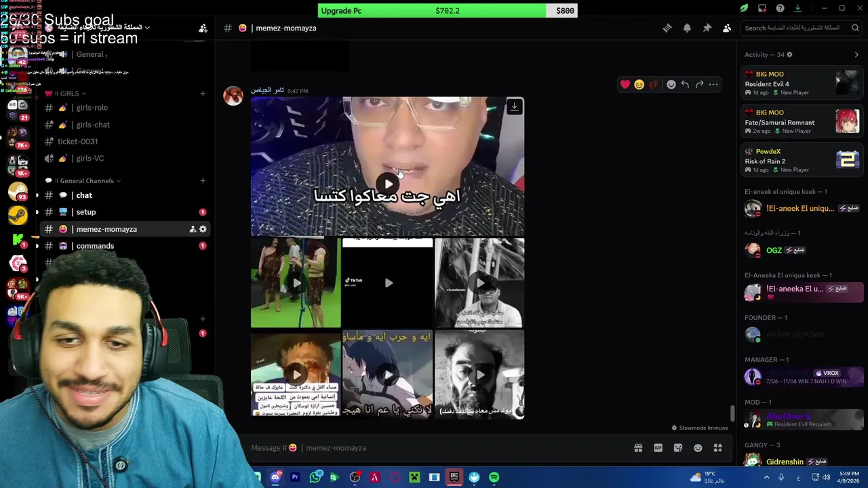868x488 pixels.
Task: Open the message's three-dot More menu
Action: tap(713, 84)
